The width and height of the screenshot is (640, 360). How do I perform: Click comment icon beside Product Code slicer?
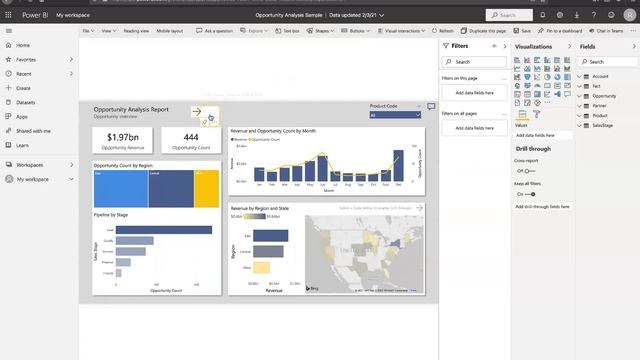(x=431, y=107)
